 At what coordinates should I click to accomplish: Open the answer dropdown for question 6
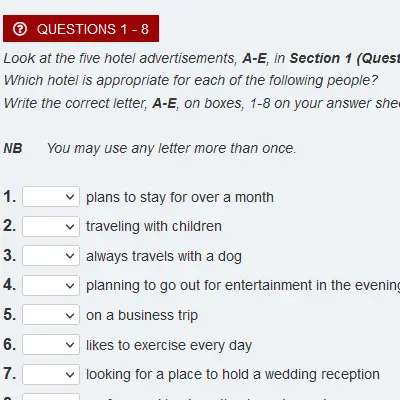(x=51, y=344)
